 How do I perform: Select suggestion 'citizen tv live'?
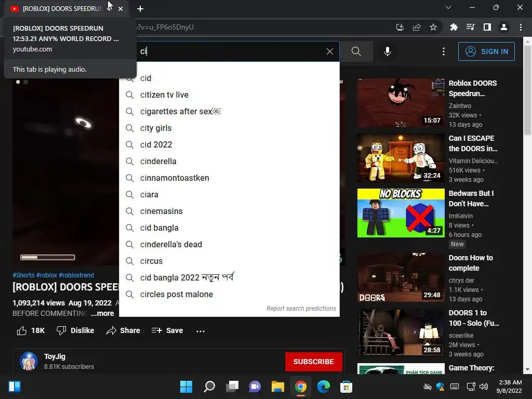click(x=229, y=95)
